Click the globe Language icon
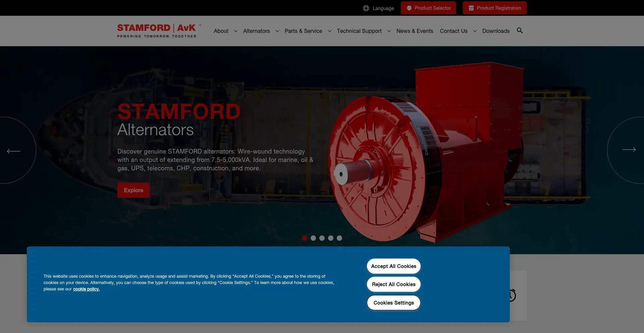The width and height of the screenshot is (644, 333). 366,8
